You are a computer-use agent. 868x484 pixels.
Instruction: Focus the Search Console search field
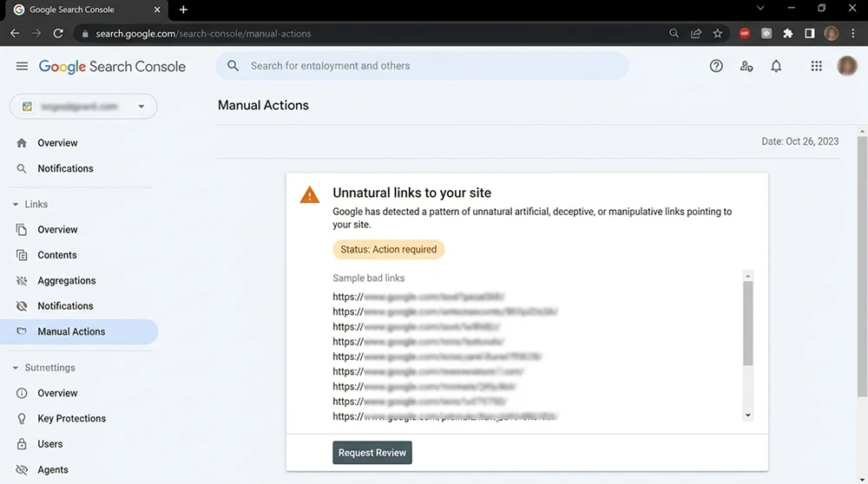(x=422, y=66)
